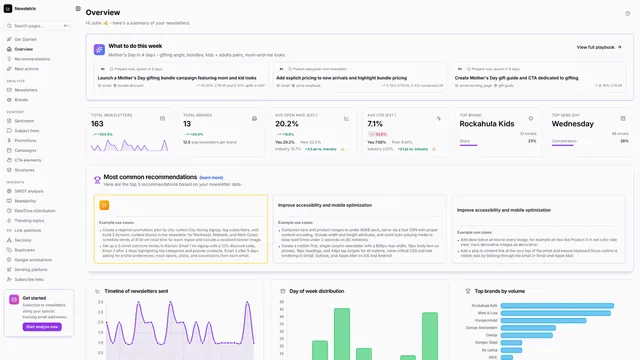This screenshot has width=640, height=360.
Task: Click the help icon at top right
Action: coord(627,13)
